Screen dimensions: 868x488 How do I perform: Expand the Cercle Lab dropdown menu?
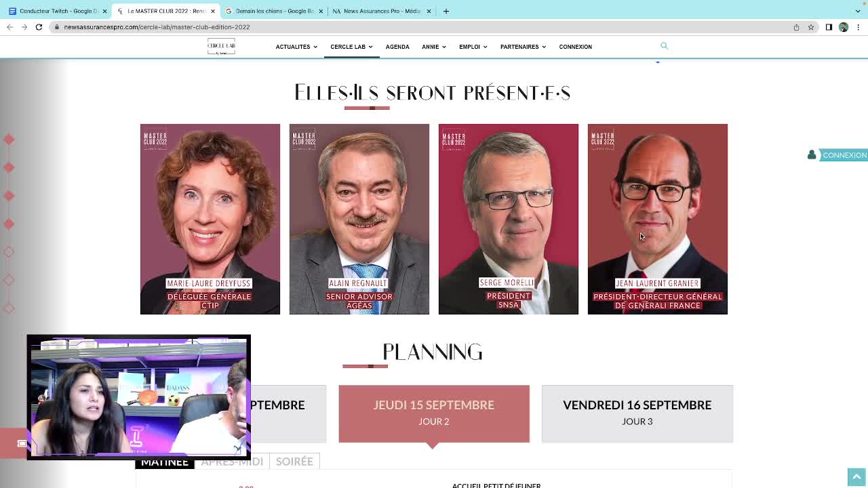click(351, 47)
